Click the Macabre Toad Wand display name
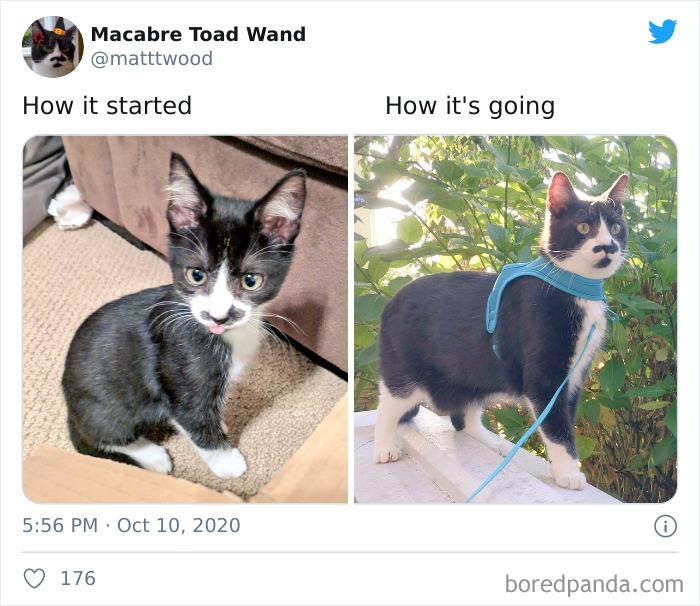Image resolution: width=700 pixels, height=606 pixels. pos(198,34)
